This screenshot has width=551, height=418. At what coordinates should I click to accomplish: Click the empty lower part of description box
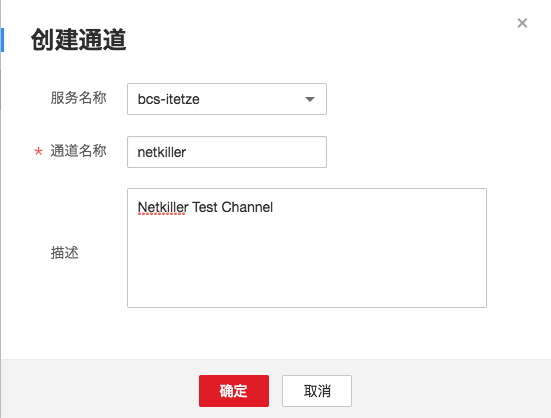click(307, 267)
